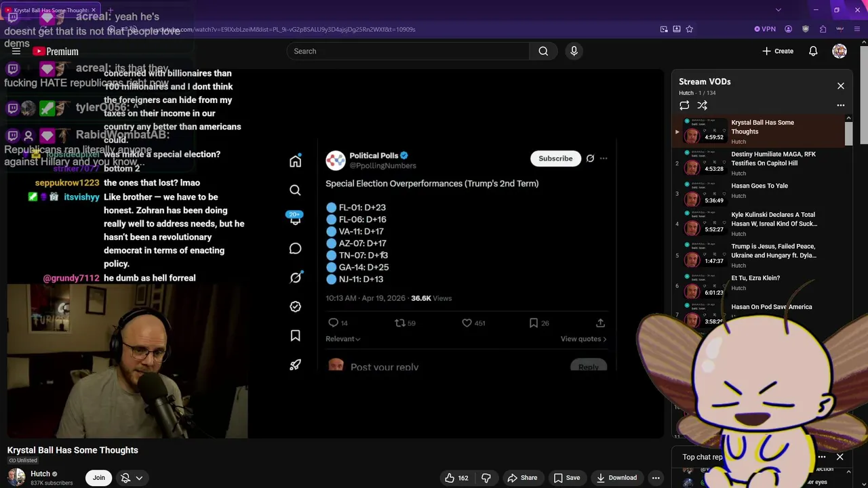Click the retweet icon showing 59
The height and width of the screenshot is (488, 868).
click(x=400, y=323)
